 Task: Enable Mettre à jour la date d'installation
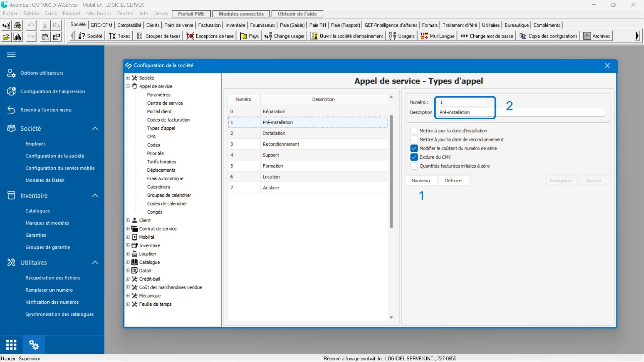414,131
